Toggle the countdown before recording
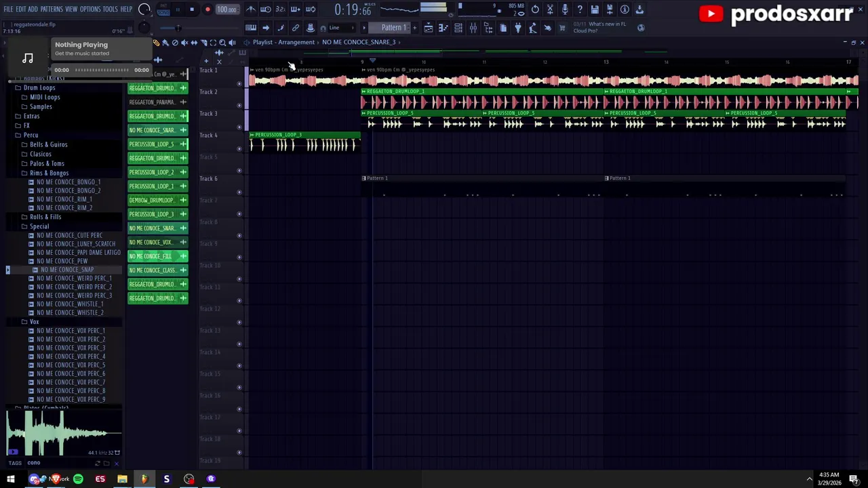Viewport: 868px width, 488px height. [280, 9]
